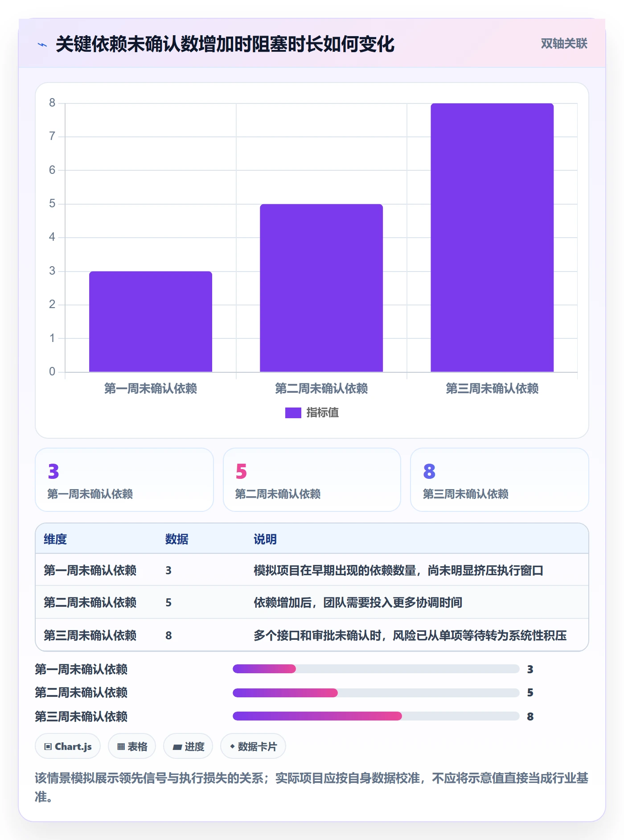The image size is (624, 840).
Task: Click the 第三周未确认依赖 x-axis label
Action: 492,389
